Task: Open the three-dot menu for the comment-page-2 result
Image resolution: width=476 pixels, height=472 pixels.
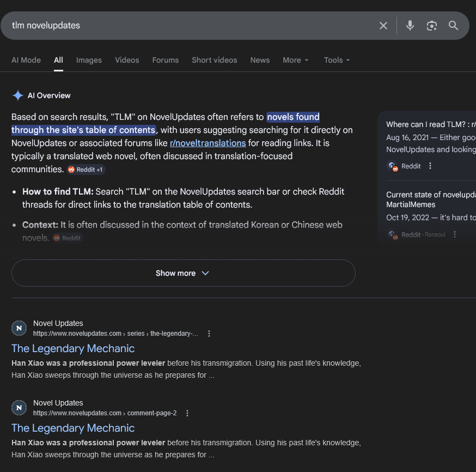Action: (x=187, y=413)
